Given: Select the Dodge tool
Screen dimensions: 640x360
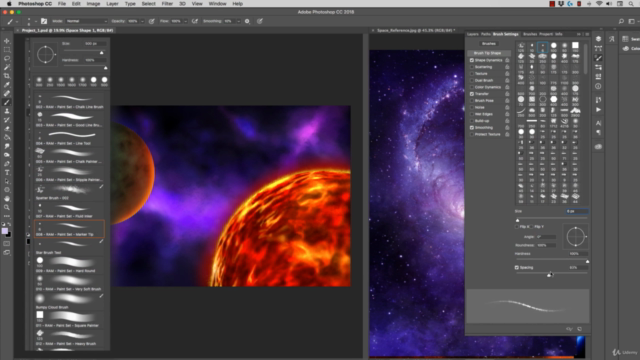Looking at the screenshot, I should coord(7,155).
